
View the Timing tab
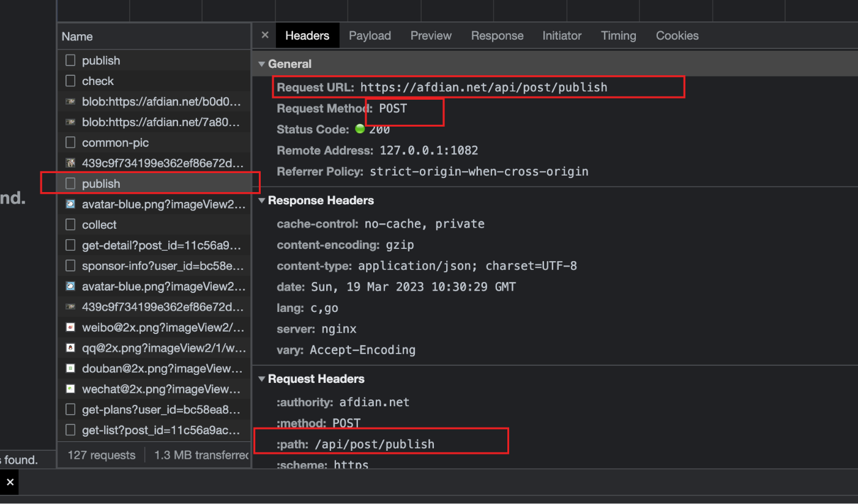(618, 35)
